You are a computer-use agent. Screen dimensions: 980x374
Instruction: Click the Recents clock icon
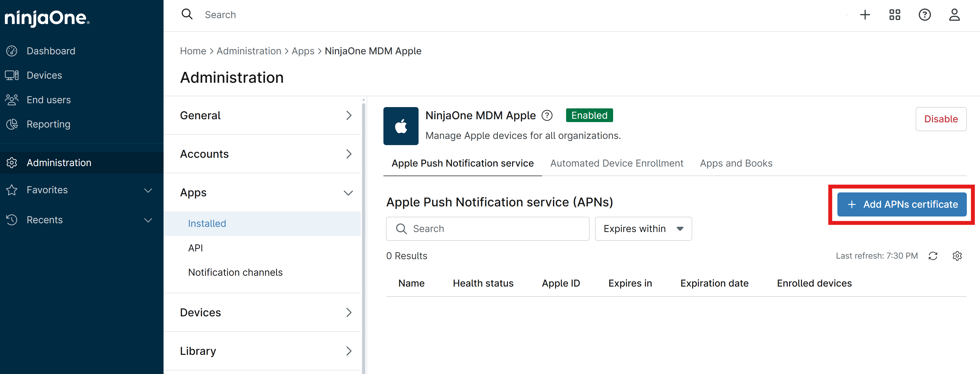[x=12, y=220]
